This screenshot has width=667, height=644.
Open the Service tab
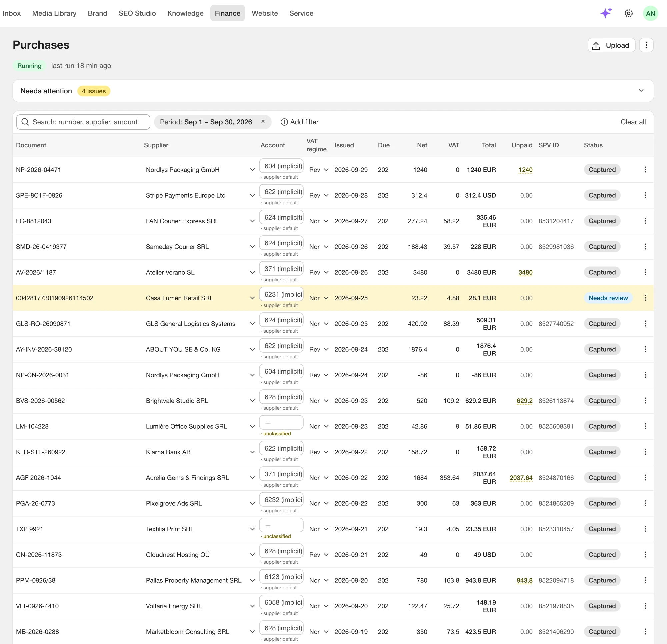click(x=301, y=13)
